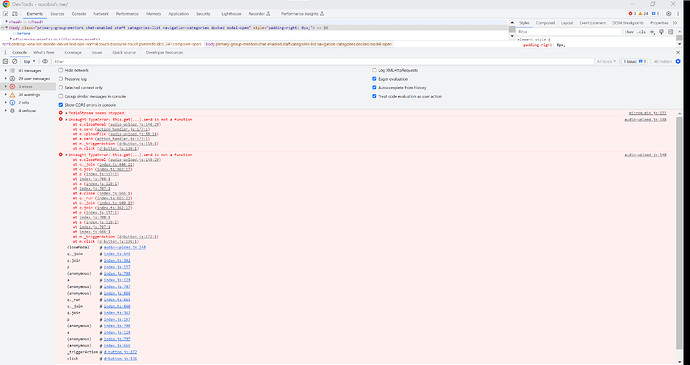Open the top JavaScript context dropdown
The width and height of the screenshot is (690, 365).
[x=29, y=62]
